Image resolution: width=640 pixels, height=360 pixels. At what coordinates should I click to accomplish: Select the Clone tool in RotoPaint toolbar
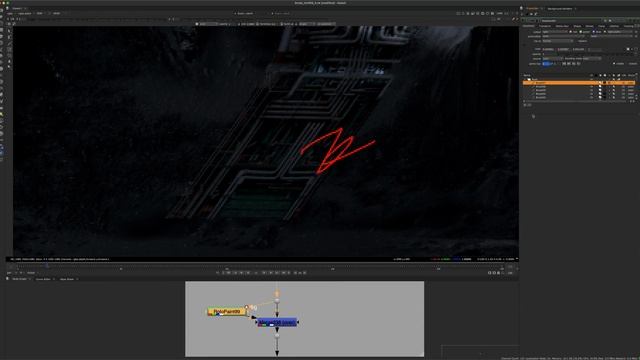coord(9,55)
